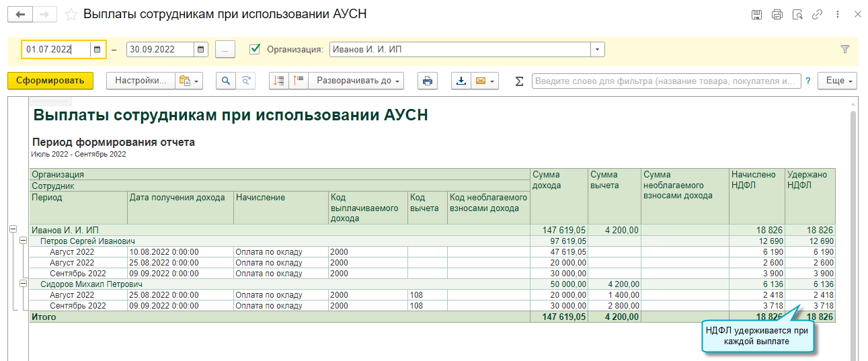Collapse the Петров Сергей Иванович group
The image size is (868, 361).
pos(24,241)
